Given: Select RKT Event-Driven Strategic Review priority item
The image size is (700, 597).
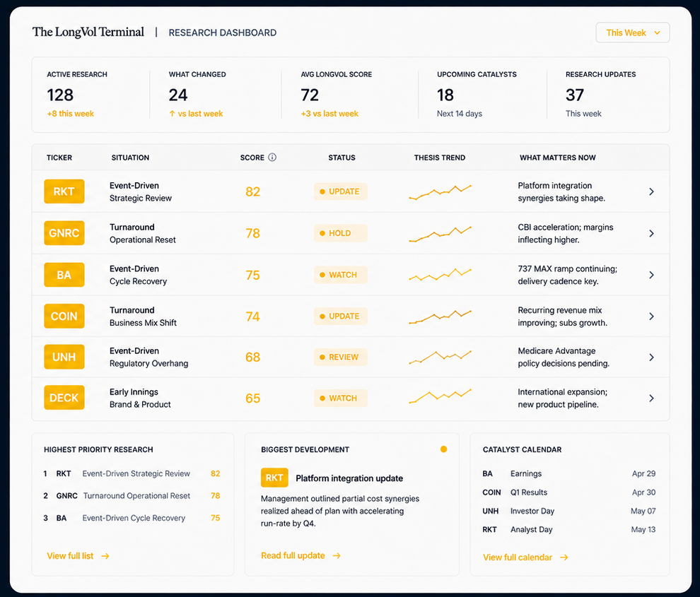Looking at the screenshot, I should 132,473.
